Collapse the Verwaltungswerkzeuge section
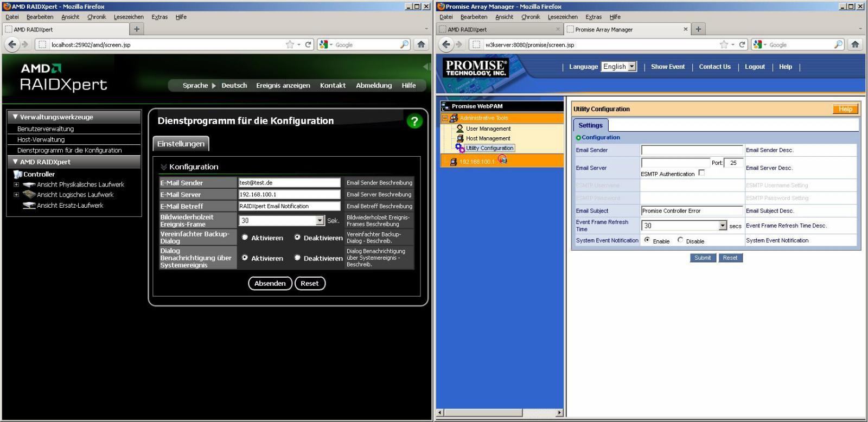868x422 pixels. coord(15,117)
